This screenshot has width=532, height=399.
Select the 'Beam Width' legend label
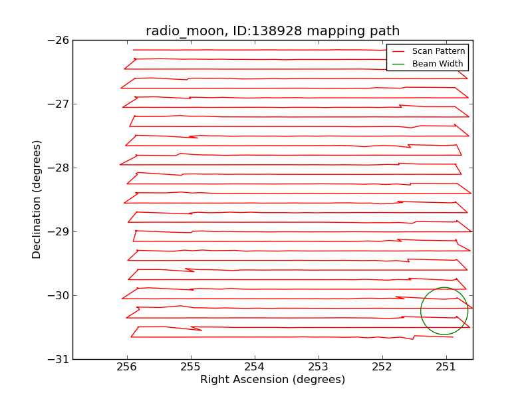[x=438, y=64]
